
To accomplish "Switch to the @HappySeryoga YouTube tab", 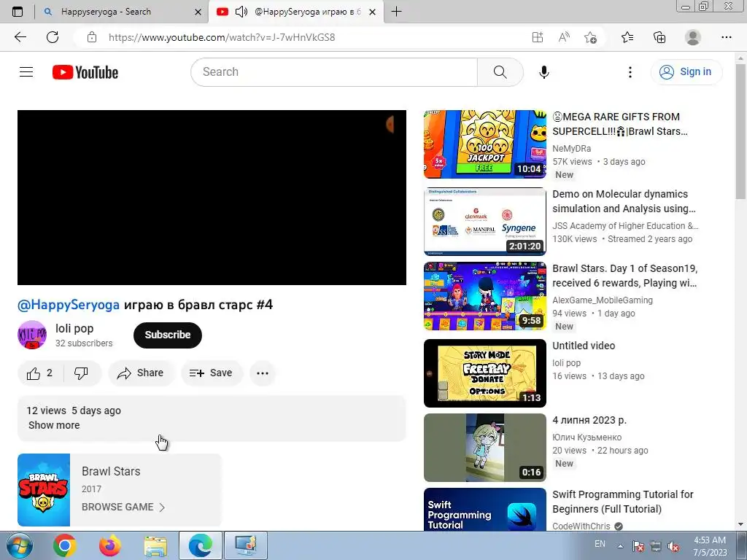I will pos(295,12).
